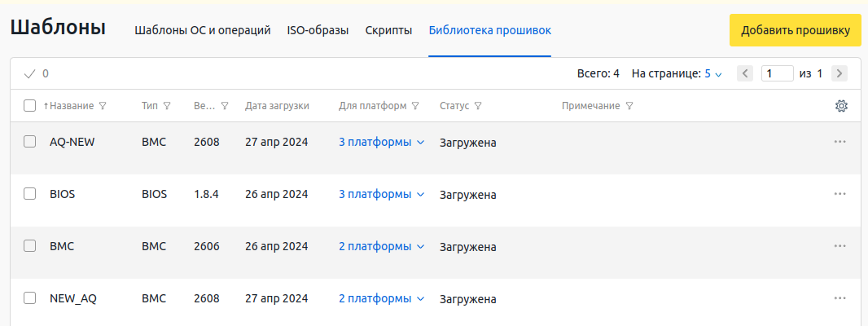Open table column settings gear icon
This screenshot has width=868, height=326.
pyautogui.click(x=841, y=106)
